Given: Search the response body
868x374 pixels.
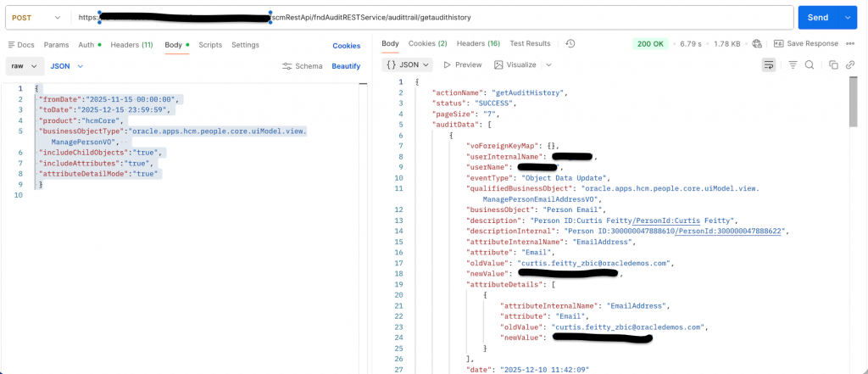Looking at the screenshot, I should click(810, 64).
